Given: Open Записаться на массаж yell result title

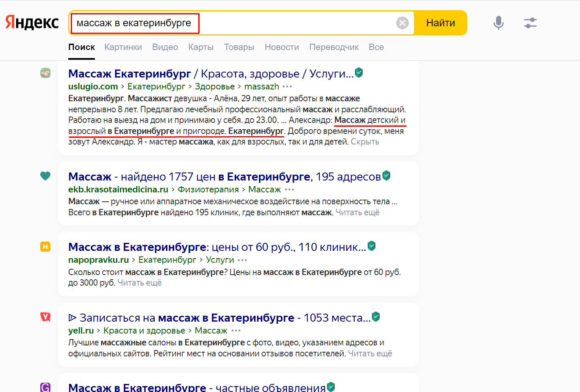Looking at the screenshot, I should click(219, 318).
